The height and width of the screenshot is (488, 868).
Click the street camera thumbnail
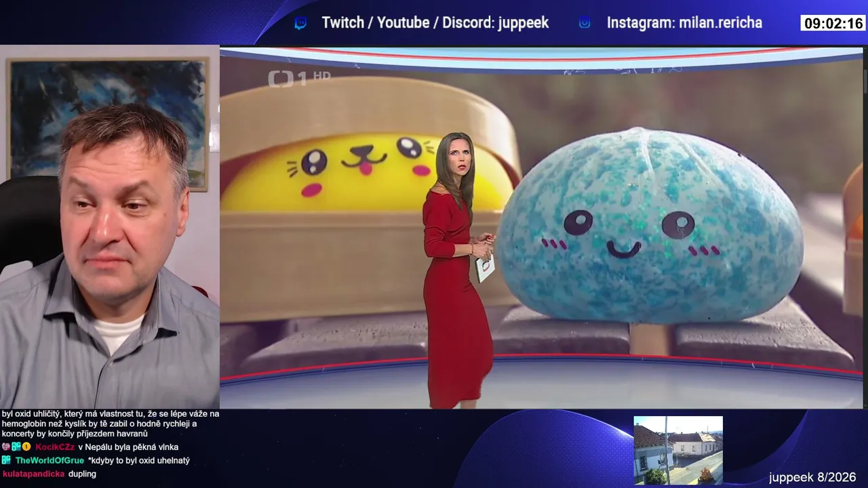point(678,450)
